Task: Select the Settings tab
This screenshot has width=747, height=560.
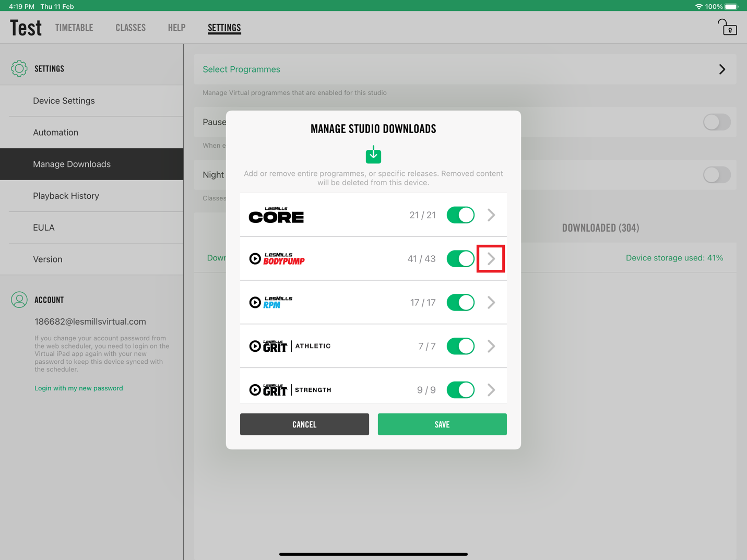Action: point(224,28)
